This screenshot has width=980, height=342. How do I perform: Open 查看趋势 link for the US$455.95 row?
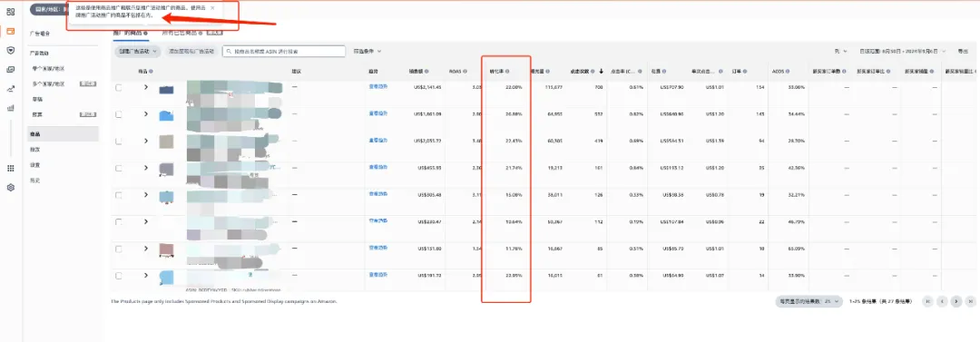click(x=377, y=167)
